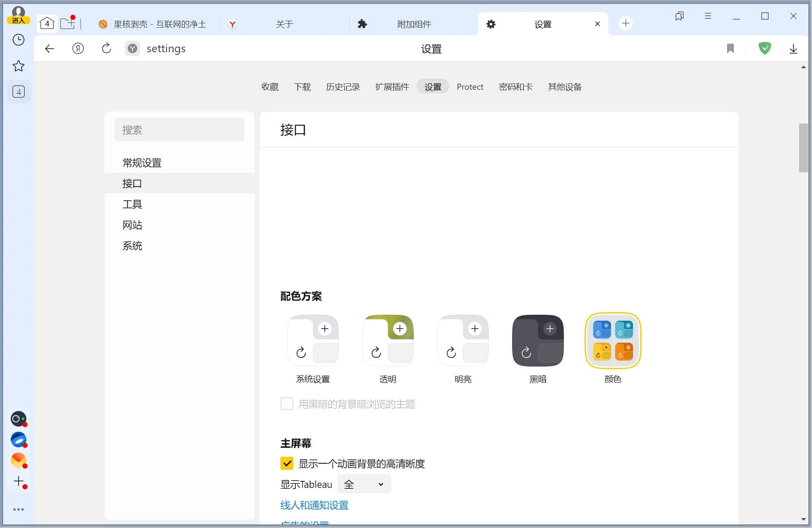Go back with the back arrow

point(49,48)
